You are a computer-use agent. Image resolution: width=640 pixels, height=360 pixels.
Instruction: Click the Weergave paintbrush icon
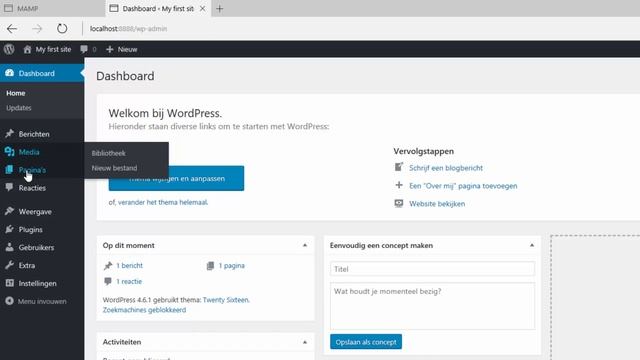click(x=9, y=211)
